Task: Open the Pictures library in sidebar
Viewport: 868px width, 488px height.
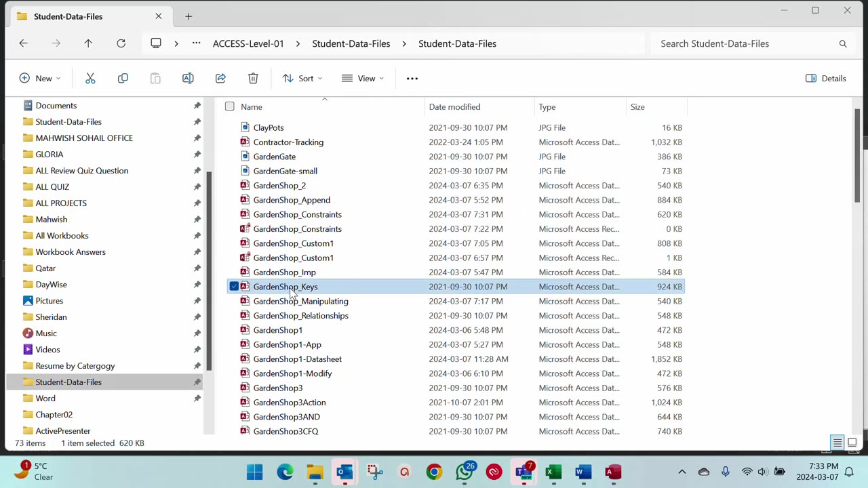Action: pyautogui.click(x=50, y=301)
